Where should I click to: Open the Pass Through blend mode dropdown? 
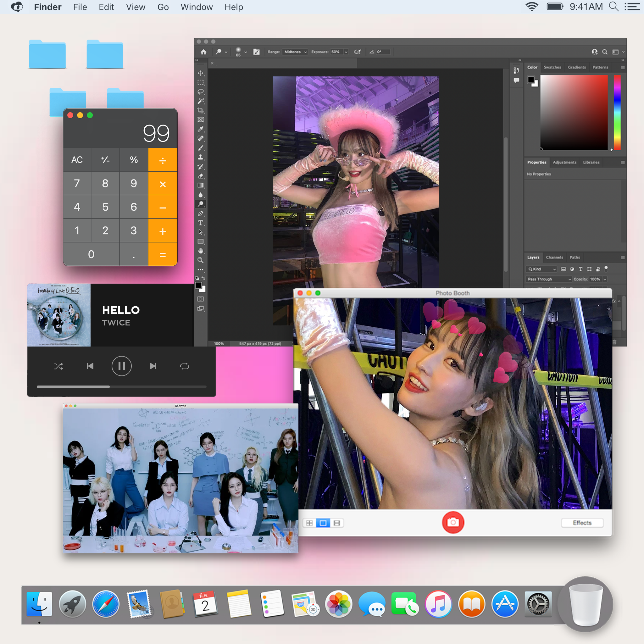549,279
